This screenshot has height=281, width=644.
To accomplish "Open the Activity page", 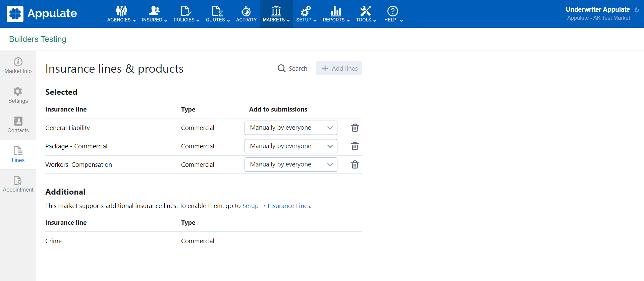I will click(246, 14).
